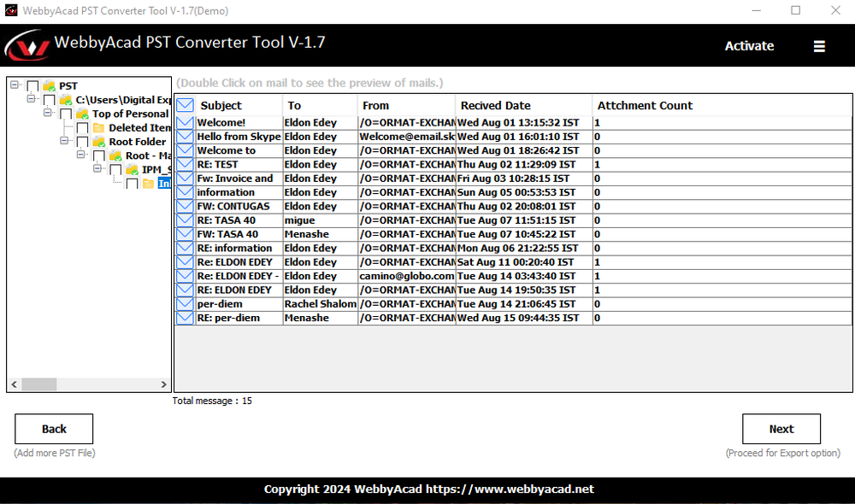Collapse the Top of Personal node
Image resolution: width=855 pixels, height=504 pixels.
(48, 113)
